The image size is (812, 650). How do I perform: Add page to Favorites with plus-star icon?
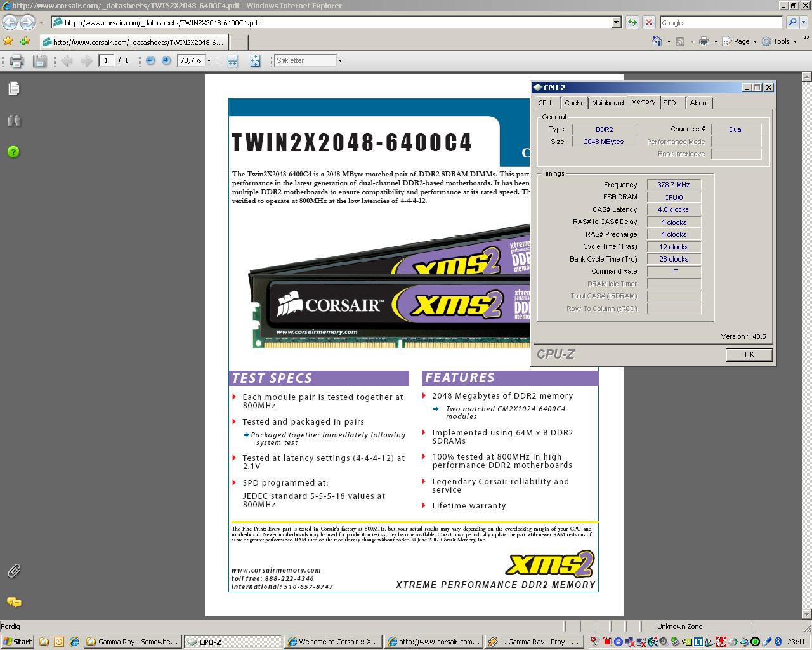[25, 41]
